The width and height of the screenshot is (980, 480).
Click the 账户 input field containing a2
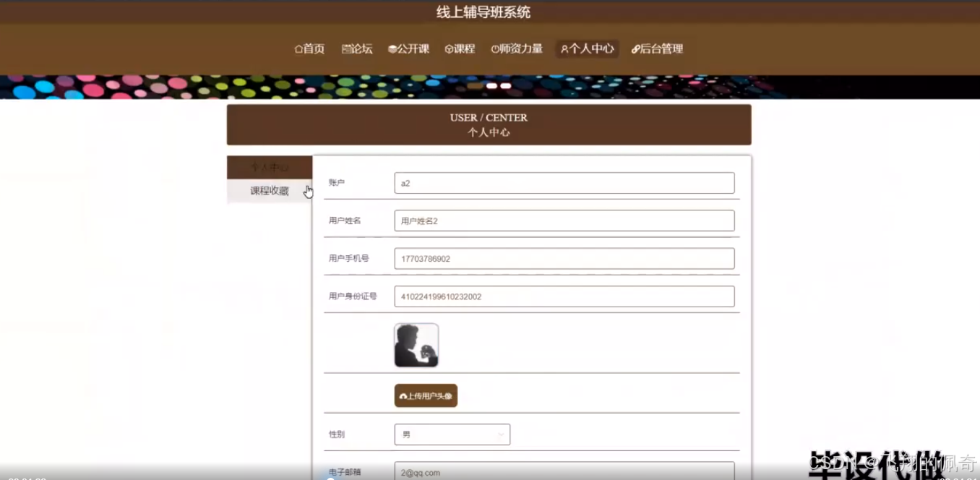(x=564, y=183)
